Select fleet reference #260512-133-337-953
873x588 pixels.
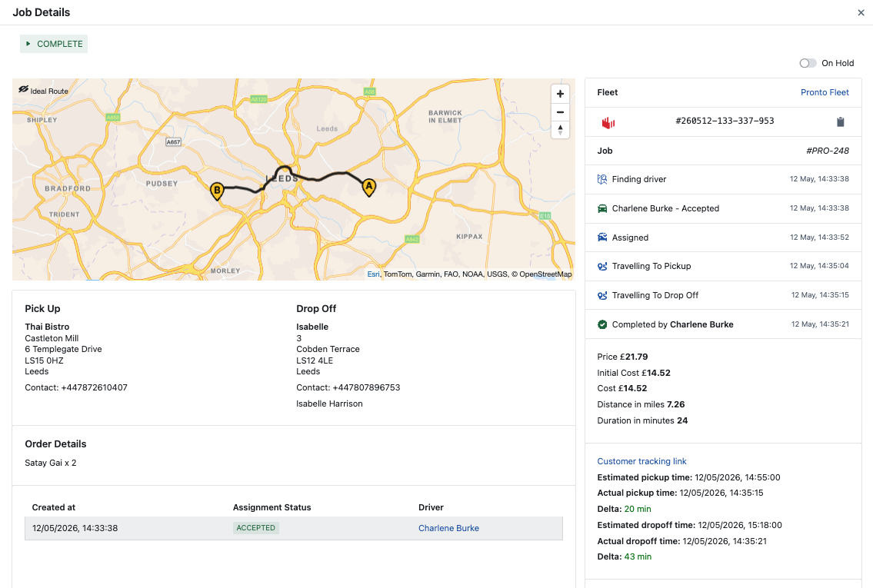pos(725,121)
